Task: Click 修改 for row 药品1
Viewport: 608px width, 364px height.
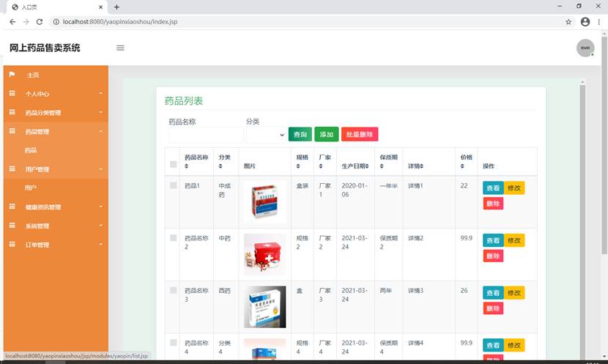Action: coord(514,188)
